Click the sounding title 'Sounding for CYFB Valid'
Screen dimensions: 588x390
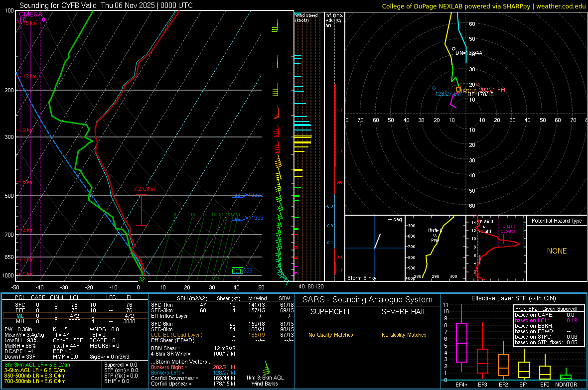(x=59, y=5)
